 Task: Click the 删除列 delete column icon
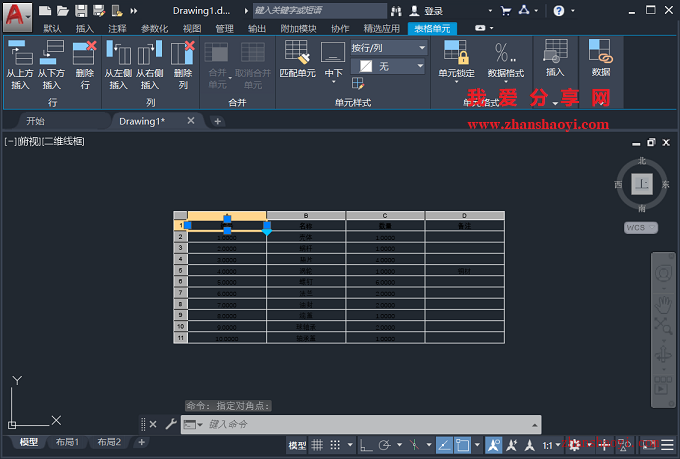(x=183, y=65)
